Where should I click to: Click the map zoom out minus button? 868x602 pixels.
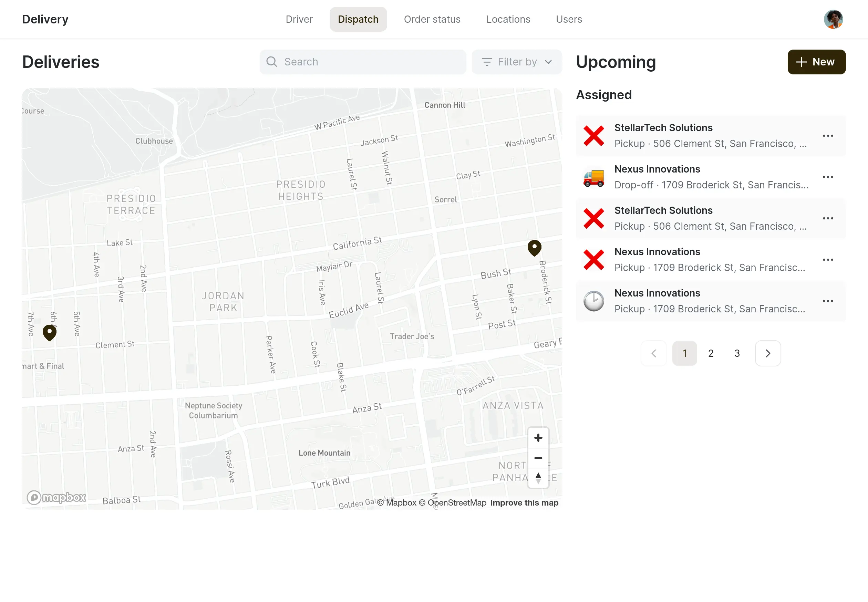tap(538, 458)
